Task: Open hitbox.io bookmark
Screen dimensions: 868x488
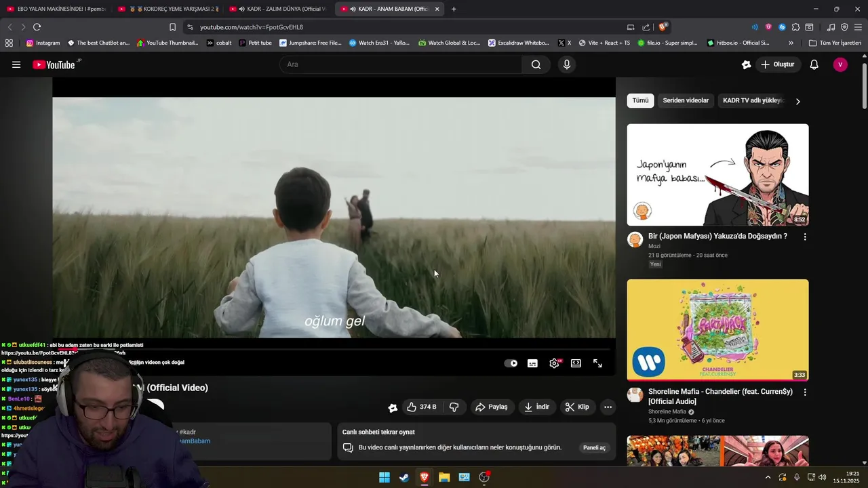Action: 738,43
